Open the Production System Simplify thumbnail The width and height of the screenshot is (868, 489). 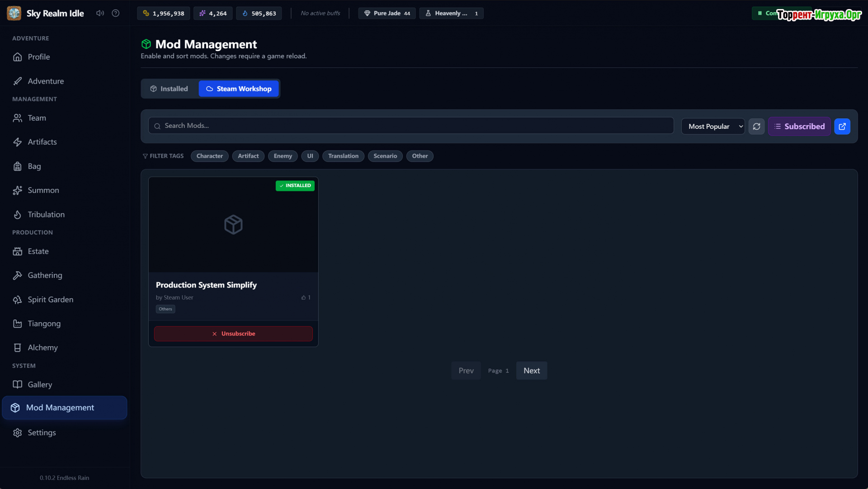click(233, 225)
